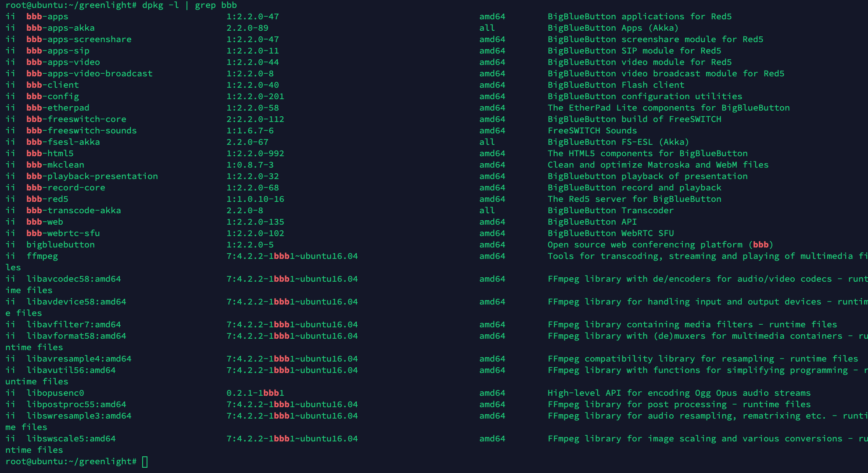Image resolution: width=868 pixels, height=473 pixels.
Task: Click version 1:2.2.0-135 of bbb-web
Action: [255, 222]
